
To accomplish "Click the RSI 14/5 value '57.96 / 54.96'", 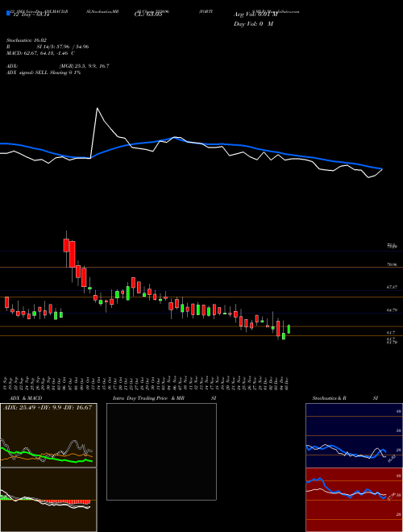I will pyautogui.click(x=71, y=47).
